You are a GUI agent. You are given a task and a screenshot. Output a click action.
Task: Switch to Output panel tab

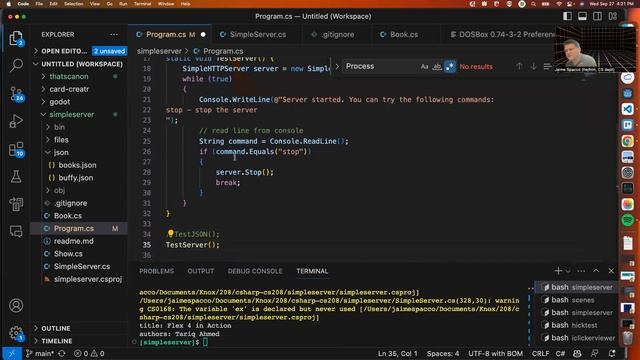pyautogui.click(x=200, y=271)
